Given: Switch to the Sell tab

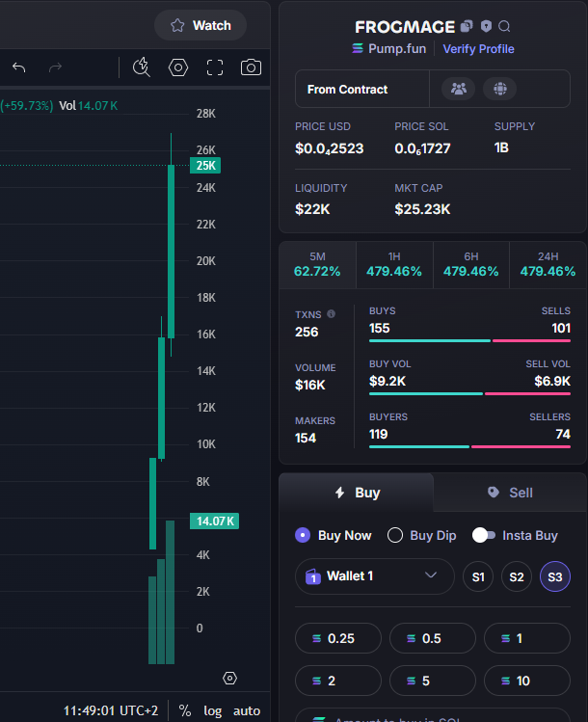Looking at the screenshot, I should point(510,493).
